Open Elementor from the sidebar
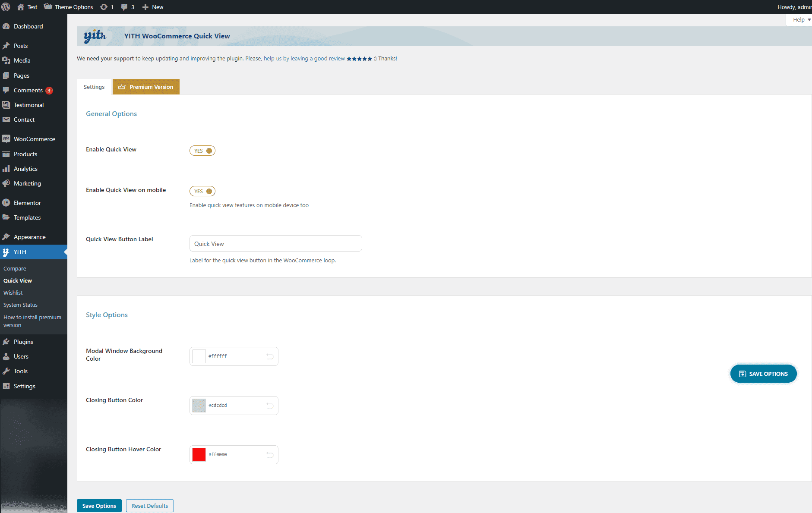 pos(27,203)
